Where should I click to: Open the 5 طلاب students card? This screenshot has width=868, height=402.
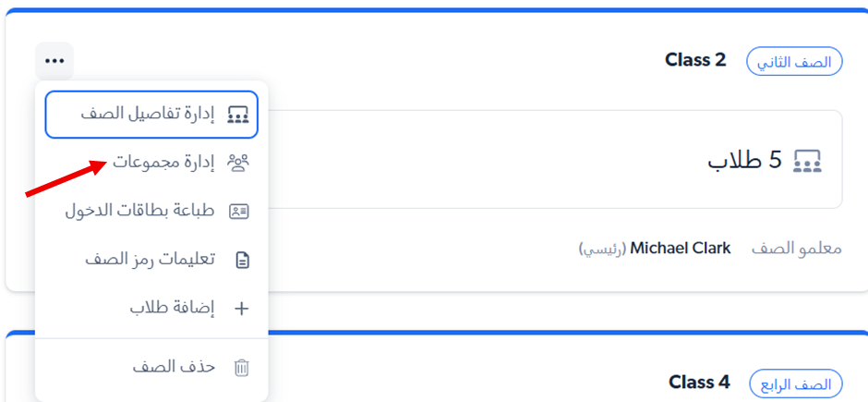click(554, 160)
